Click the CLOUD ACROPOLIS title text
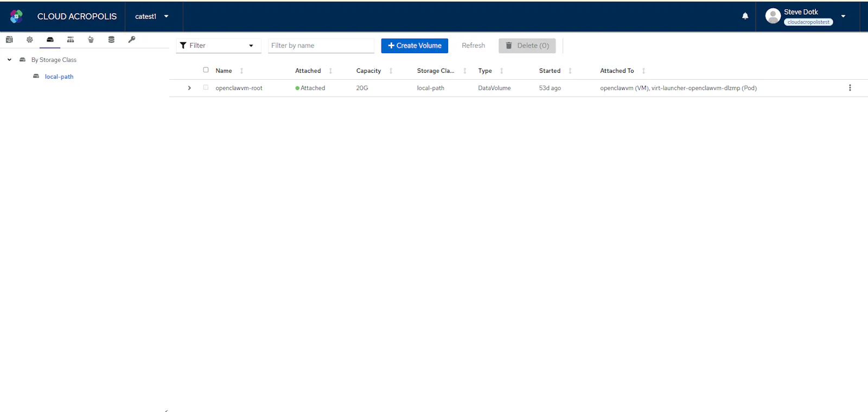 [x=77, y=16]
